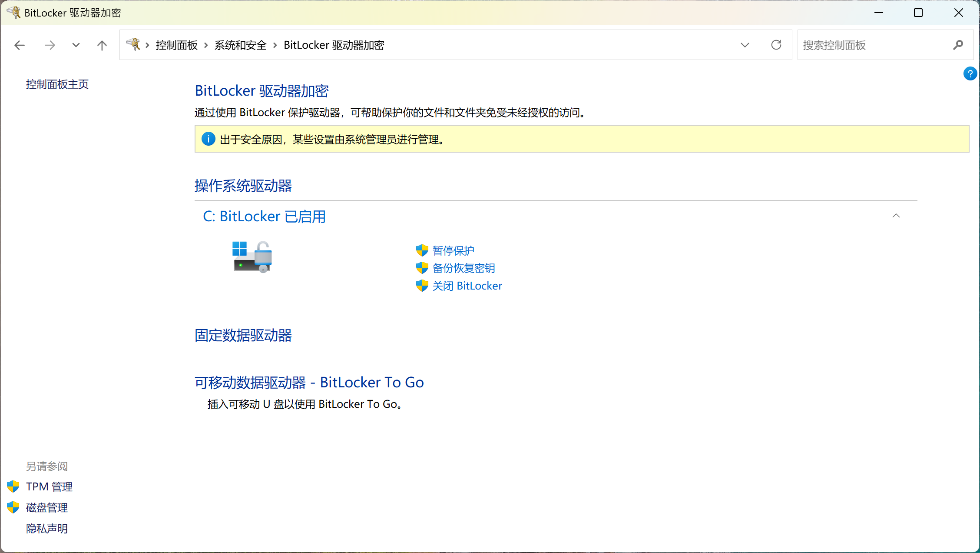Click 暂停保护 link
The height and width of the screenshot is (553, 980).
(x=453, y=250)
